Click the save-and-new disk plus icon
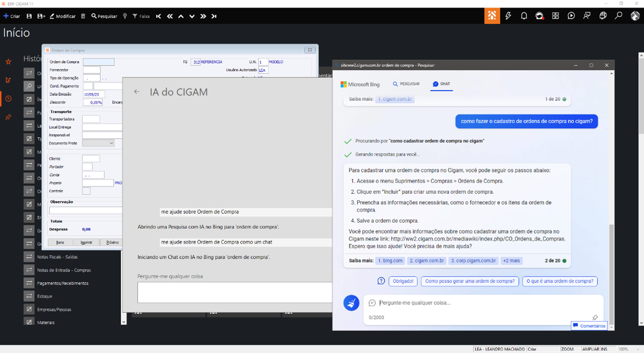644x353 pixels. 41,16
